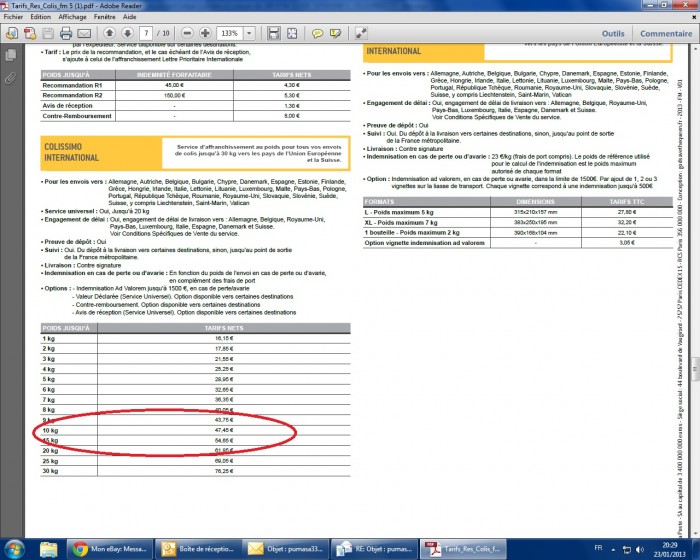Open the Affichage menu
The image size is (700, 560).
tap(72, 17)
